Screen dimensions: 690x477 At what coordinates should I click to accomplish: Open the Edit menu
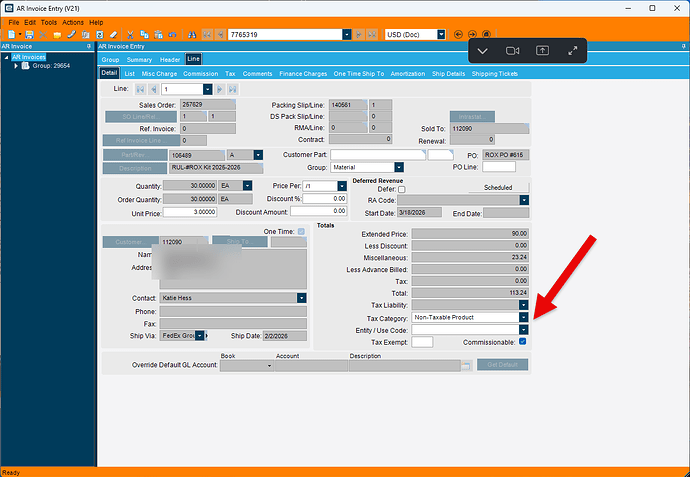(30, 22)
